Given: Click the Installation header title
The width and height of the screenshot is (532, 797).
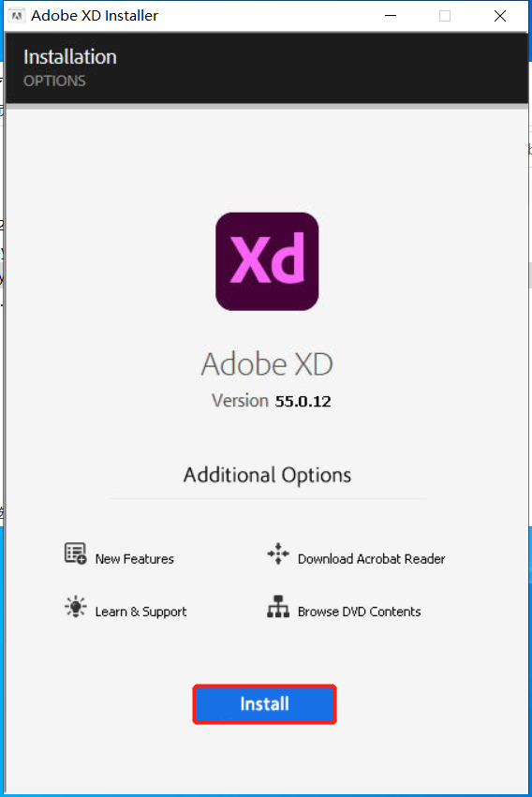Looking at the screenshot, I should coord(70,57).
